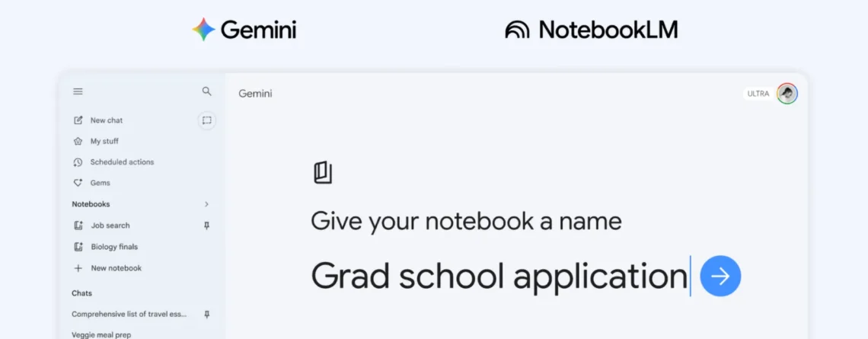This screenshot has height=339, width=868.
Task: Toggle pin on Job search notebook
Action: [206, 225]
